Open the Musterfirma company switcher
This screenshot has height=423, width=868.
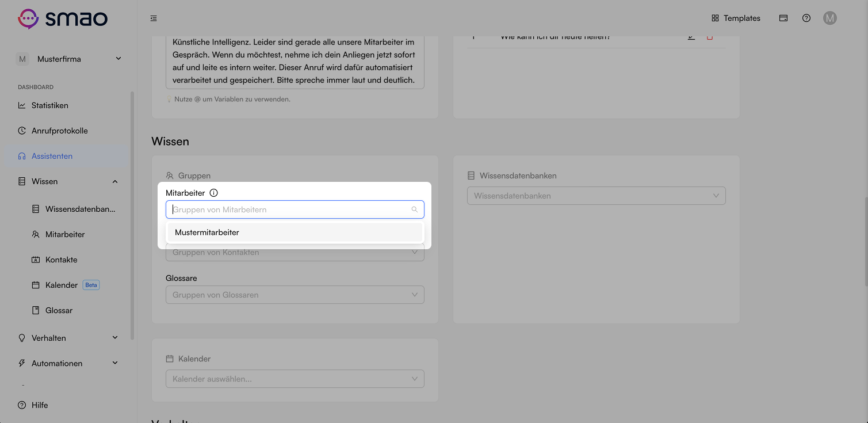click(69, 59)
